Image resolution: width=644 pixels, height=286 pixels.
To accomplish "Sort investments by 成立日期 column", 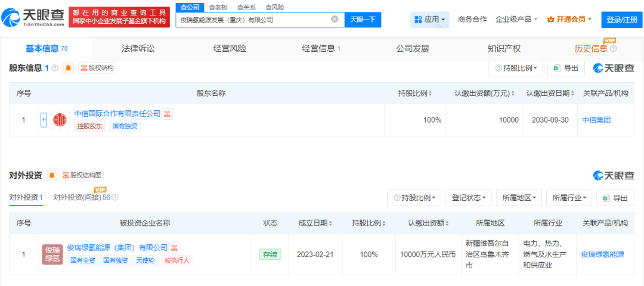I will click(315, 223).
